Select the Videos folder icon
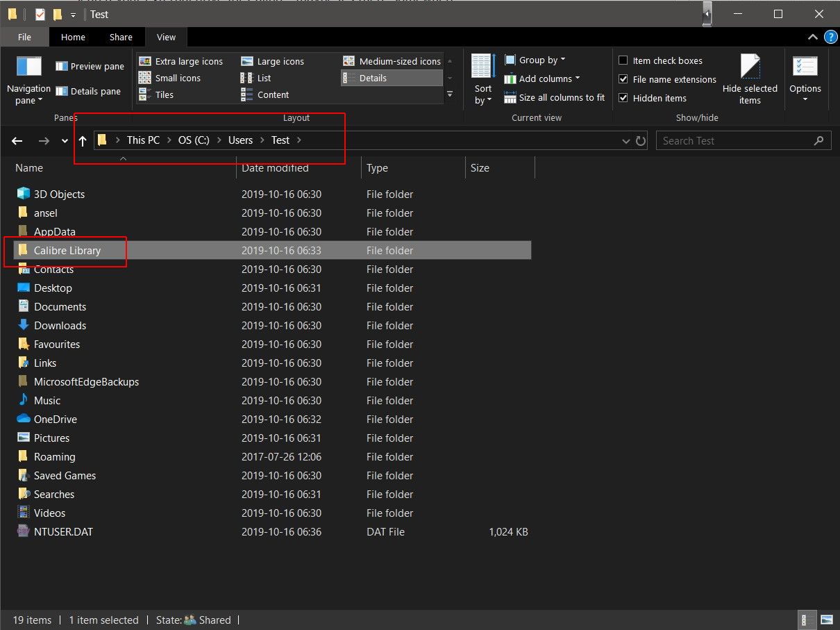 (24, 513)
